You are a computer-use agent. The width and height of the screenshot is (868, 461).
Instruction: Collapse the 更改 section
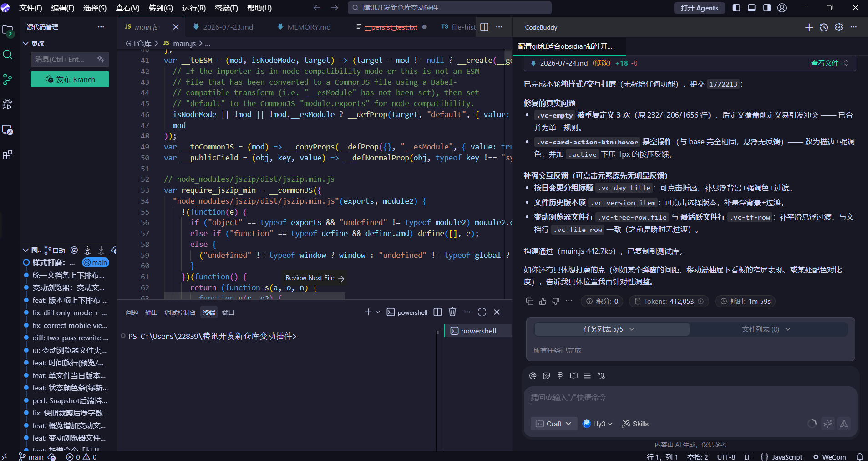(x=26, y=43)
